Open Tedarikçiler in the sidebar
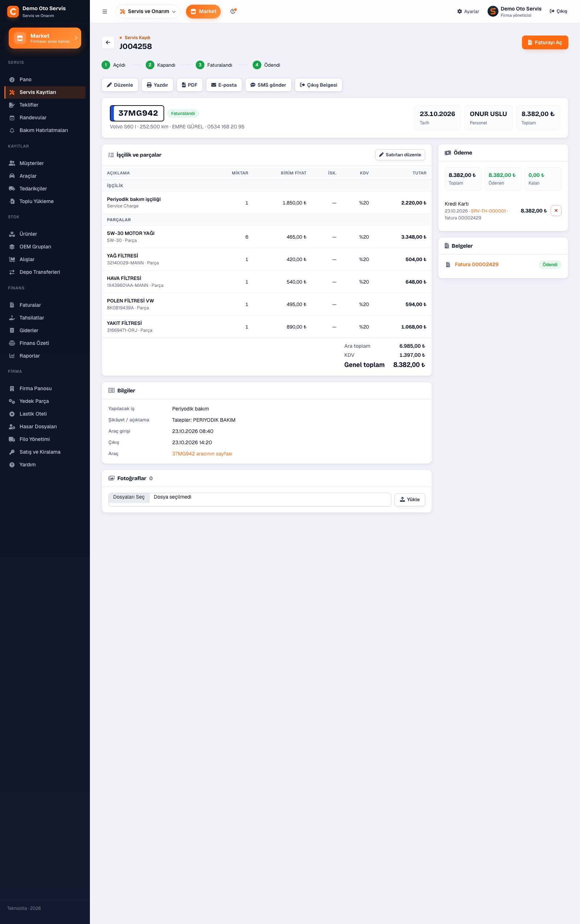Viewport: 580px width, 924px height. (x=45, y=189)
